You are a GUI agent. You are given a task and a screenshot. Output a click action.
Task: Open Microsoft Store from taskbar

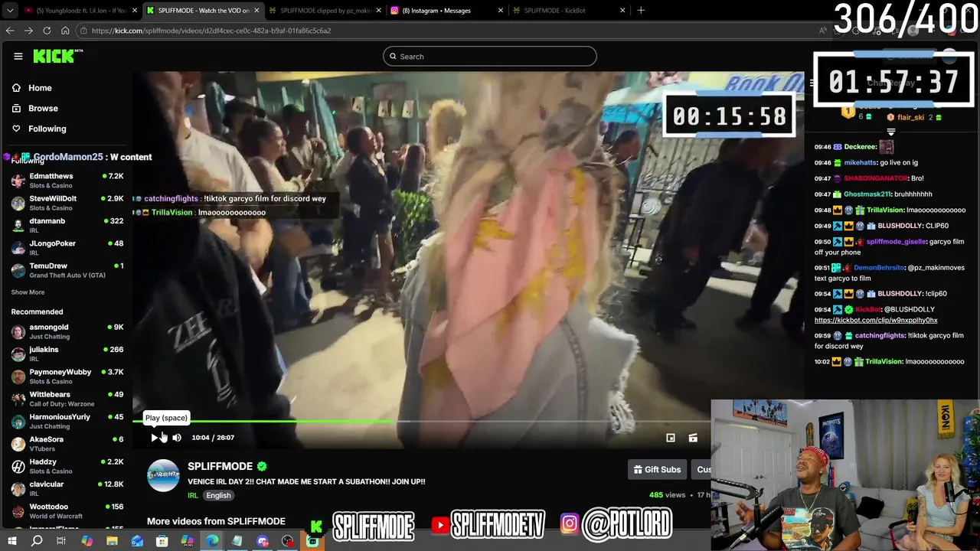click(162, 541)
